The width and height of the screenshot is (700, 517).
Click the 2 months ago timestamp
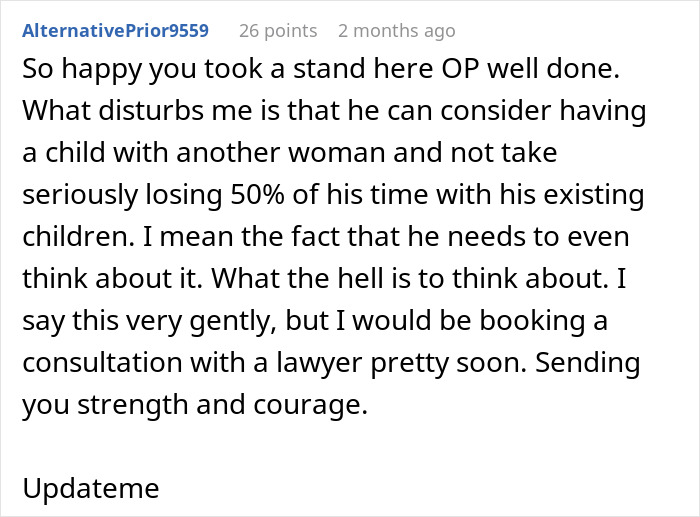coord(396,30)
